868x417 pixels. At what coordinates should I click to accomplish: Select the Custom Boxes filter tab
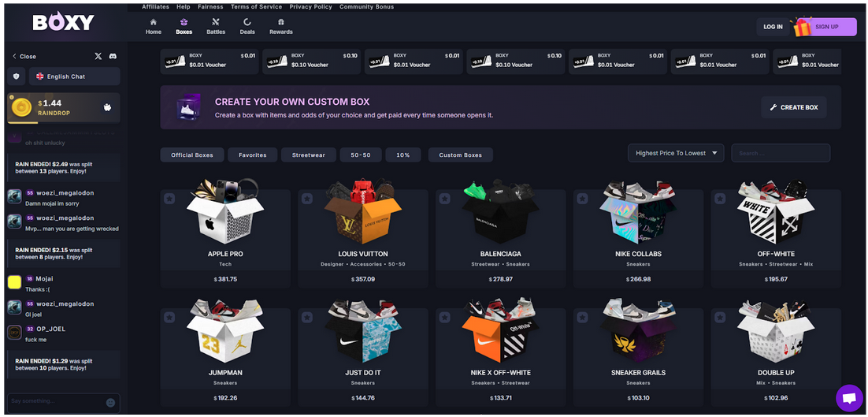click(x=461, y=155)
